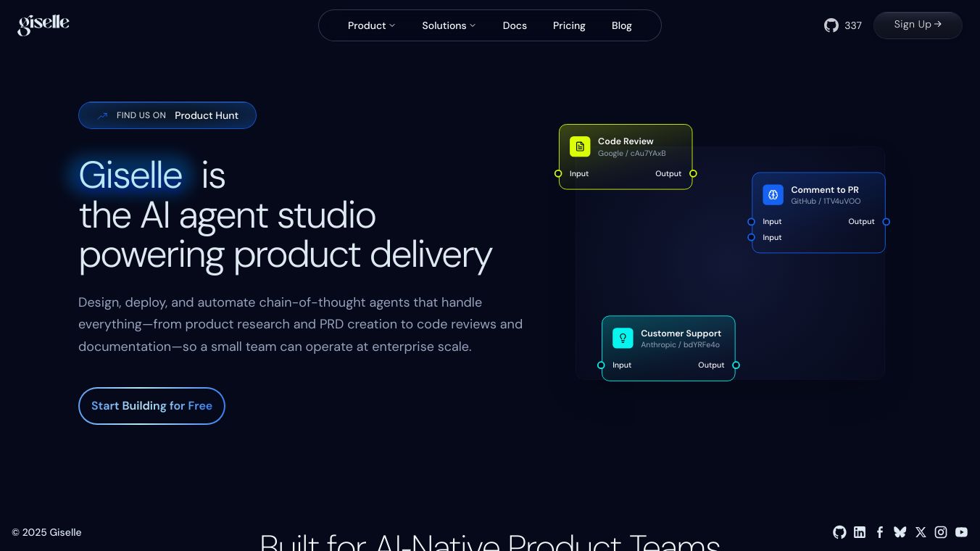Screen dimensions: 980x551
Task: Visit the Instagram footer icon
Action: click(941, 532)
